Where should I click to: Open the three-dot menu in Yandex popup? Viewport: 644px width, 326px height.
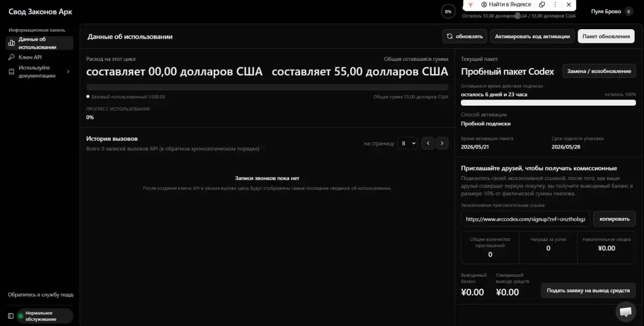coord(555,5)
